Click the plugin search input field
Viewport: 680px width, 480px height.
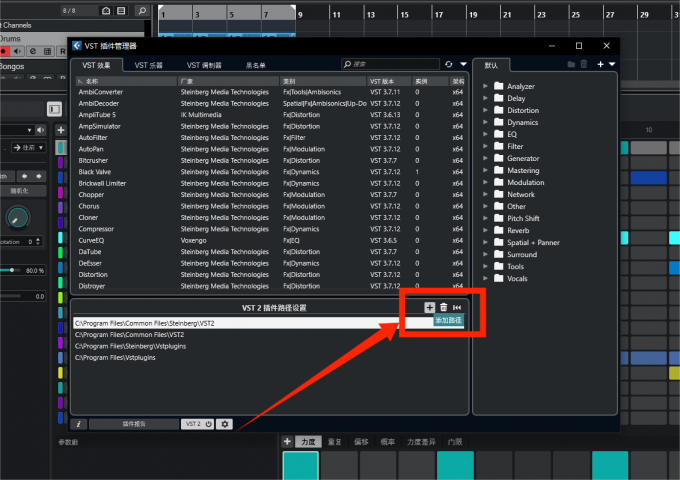(x=391, y=64)
